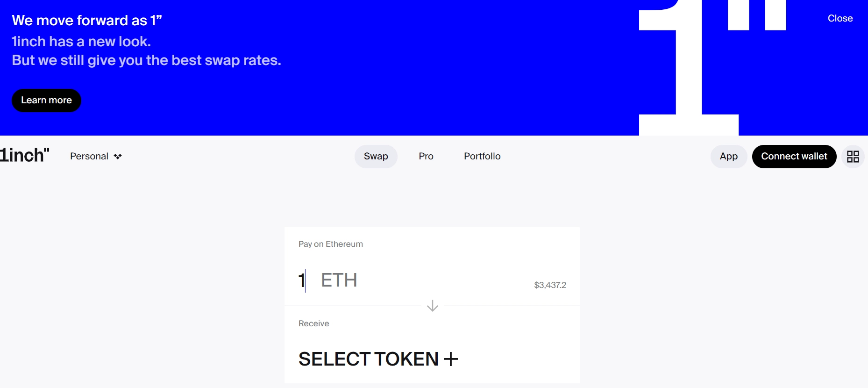The width and height of the screenshot is (868, 388).
Task: Focus the pay amount input field
Action: (302, 280)
